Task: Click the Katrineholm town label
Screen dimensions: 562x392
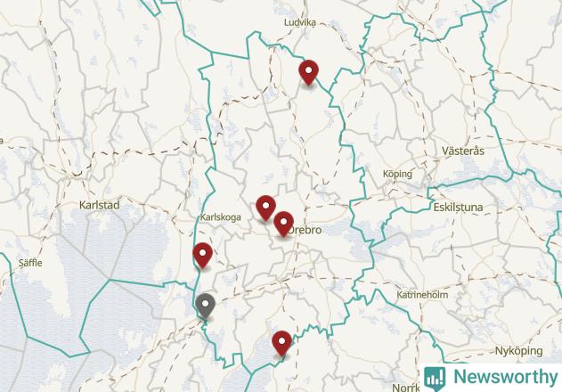Action: click(422, 295)
